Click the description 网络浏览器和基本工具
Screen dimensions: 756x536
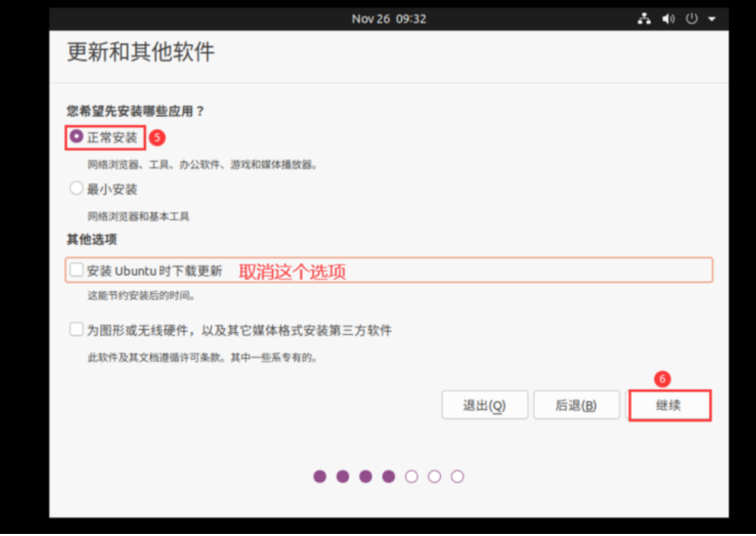139,216
